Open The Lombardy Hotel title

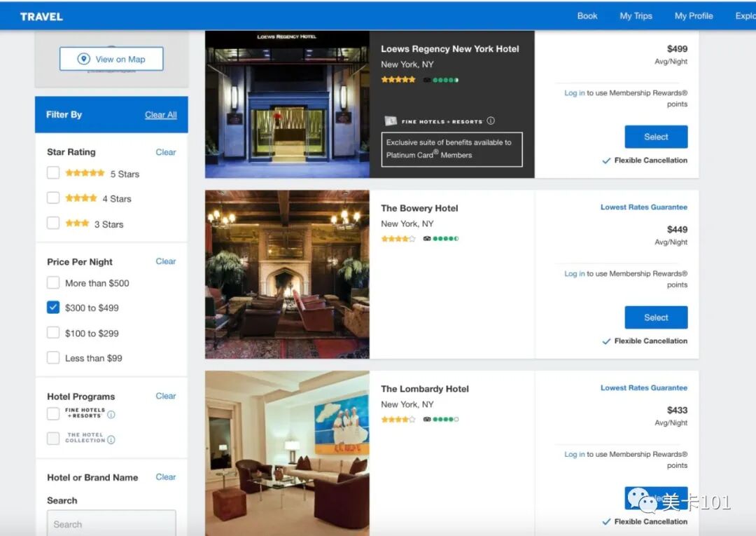point(425,389)
